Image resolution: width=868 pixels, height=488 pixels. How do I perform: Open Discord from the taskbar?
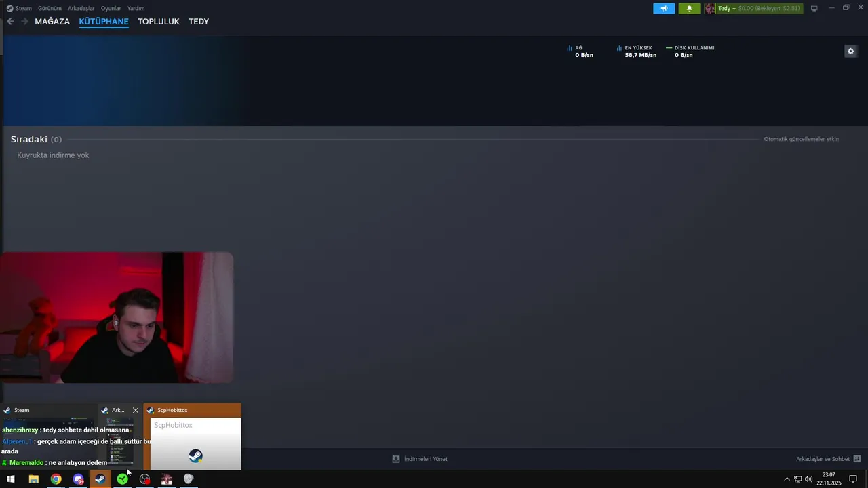tap(78, 479)
